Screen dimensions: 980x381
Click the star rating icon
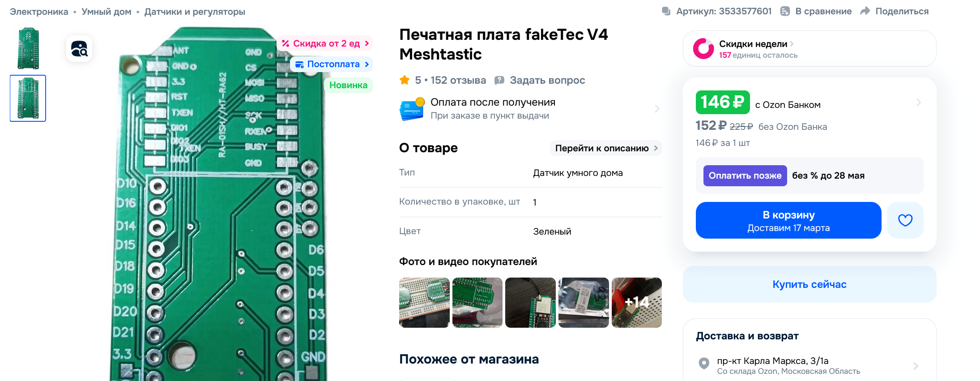coord(405,80)
